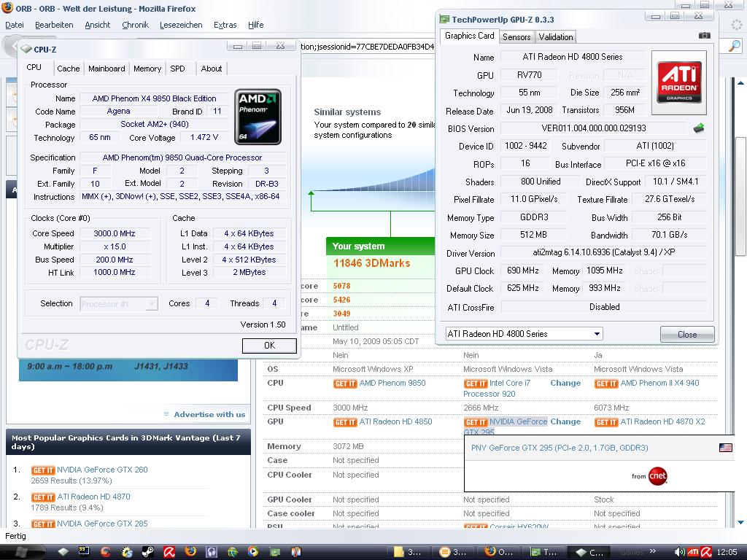Click GET IT badge beside ATI Radeon HD 4850
The width and height of the screenshot is (747, 560).
coord(345,422)
